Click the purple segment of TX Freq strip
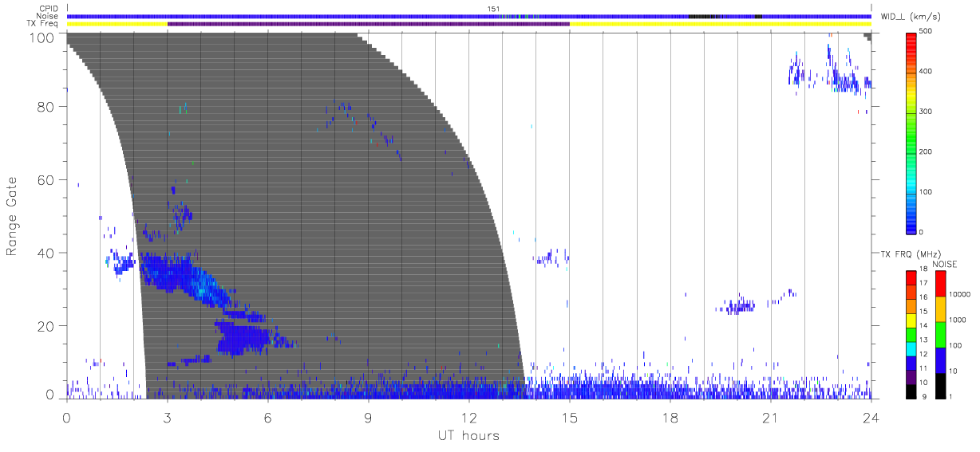The image size is (980, 452). point(369,24)
